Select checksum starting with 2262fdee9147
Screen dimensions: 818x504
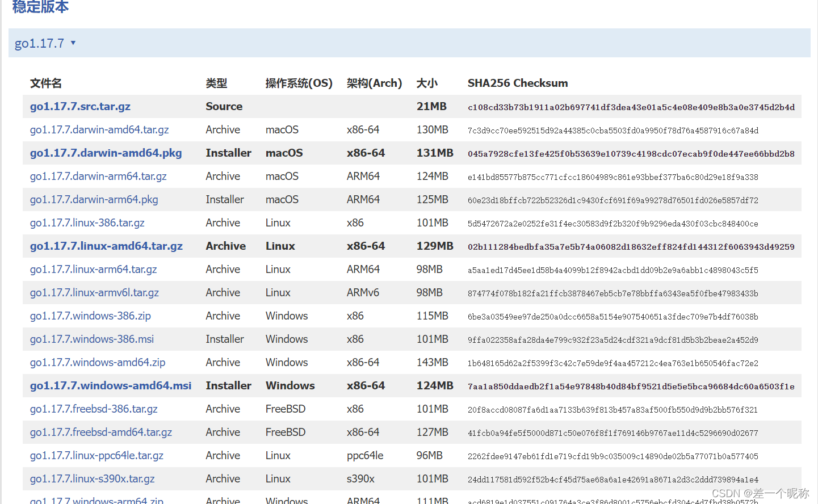[613, 456]
